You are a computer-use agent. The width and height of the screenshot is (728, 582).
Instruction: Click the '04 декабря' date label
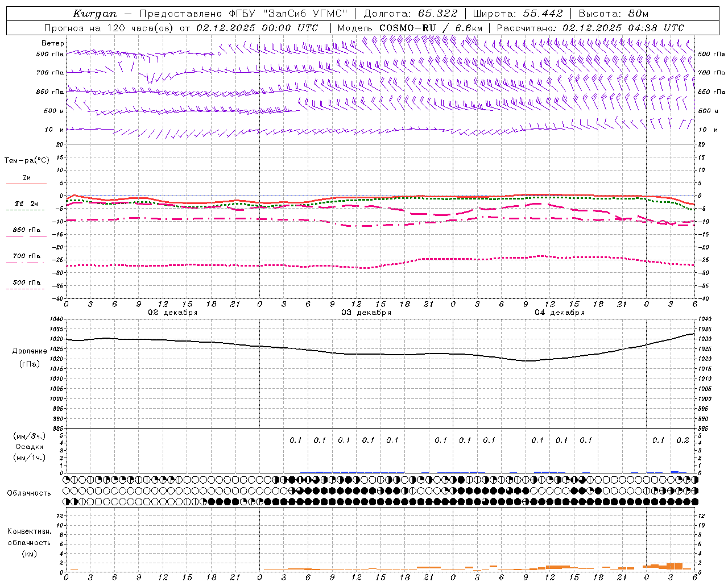click(x=560, y=313)
